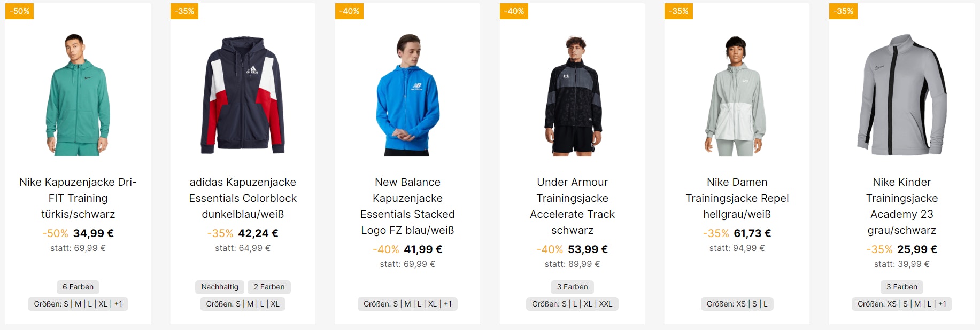Screen dimensions: 980x330
Task: Click the -35% badge on Nike Damen Repel jacket
Action: click(678, 10)
